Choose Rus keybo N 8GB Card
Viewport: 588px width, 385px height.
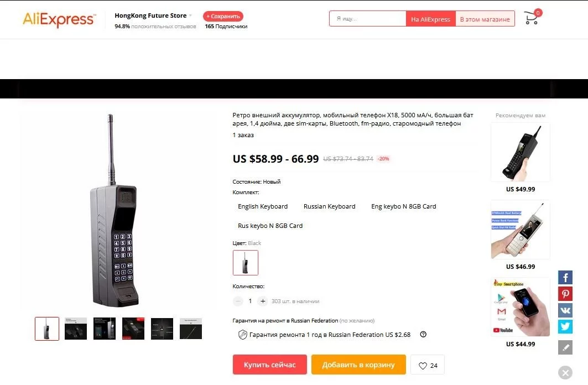coord(270,226)
